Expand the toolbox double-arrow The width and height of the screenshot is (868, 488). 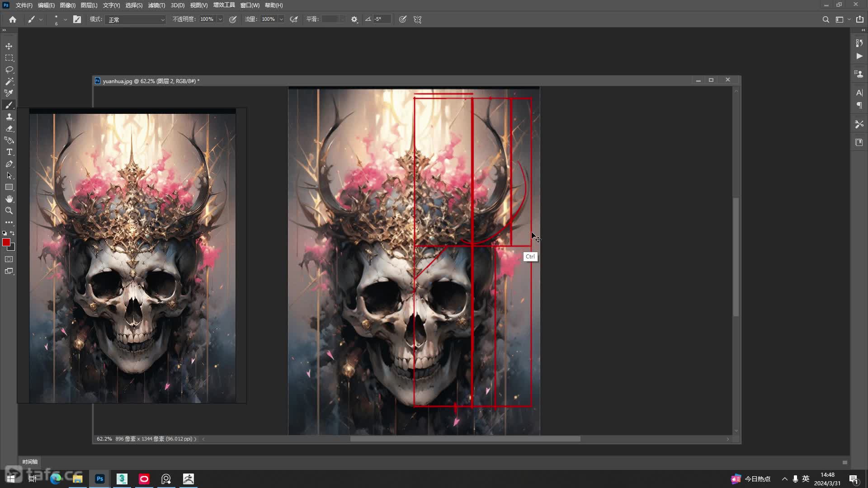(4, 30)
